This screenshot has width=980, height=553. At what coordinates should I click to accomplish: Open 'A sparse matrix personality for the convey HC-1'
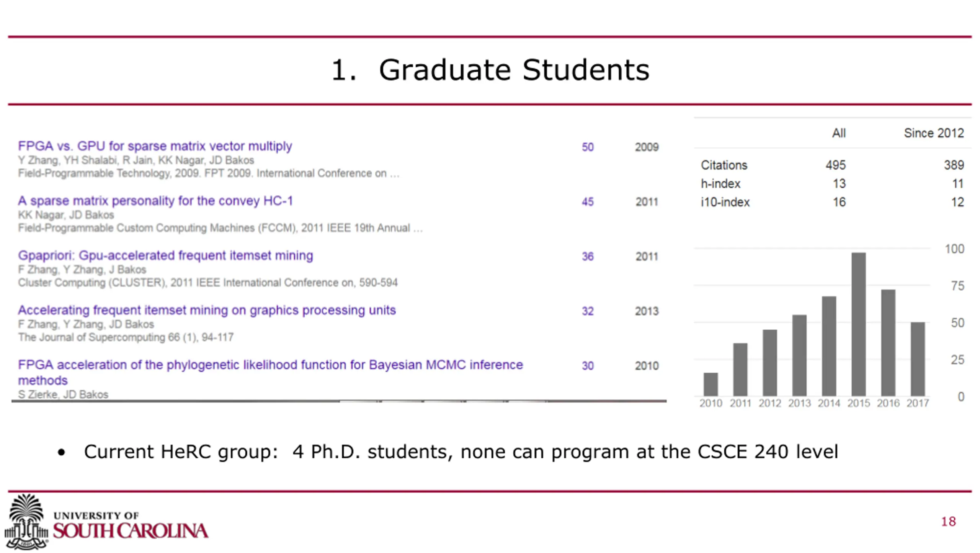click(155, 201)
